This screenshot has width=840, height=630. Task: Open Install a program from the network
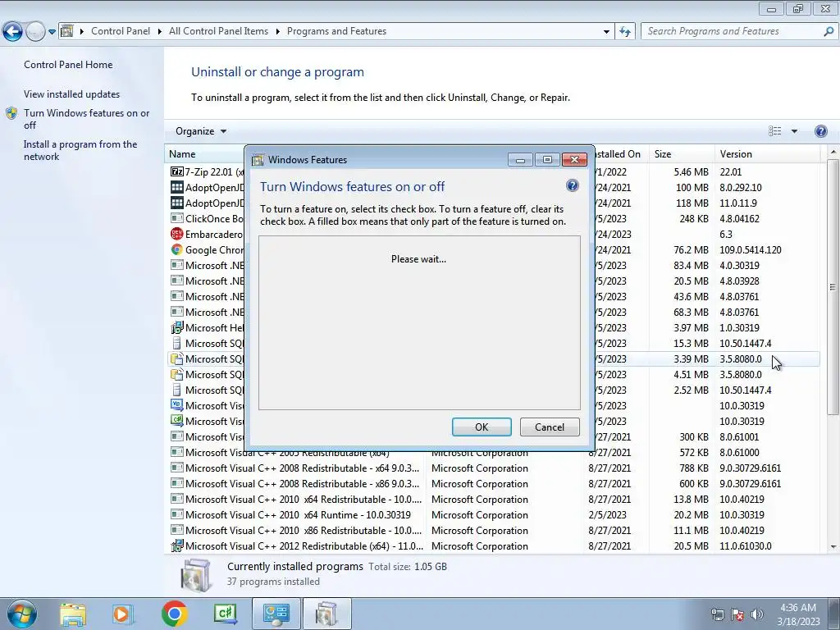[80, 151]
